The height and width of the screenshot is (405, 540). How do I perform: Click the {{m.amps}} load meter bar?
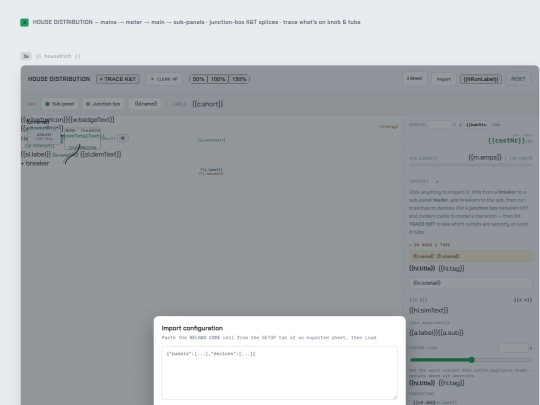470,165
